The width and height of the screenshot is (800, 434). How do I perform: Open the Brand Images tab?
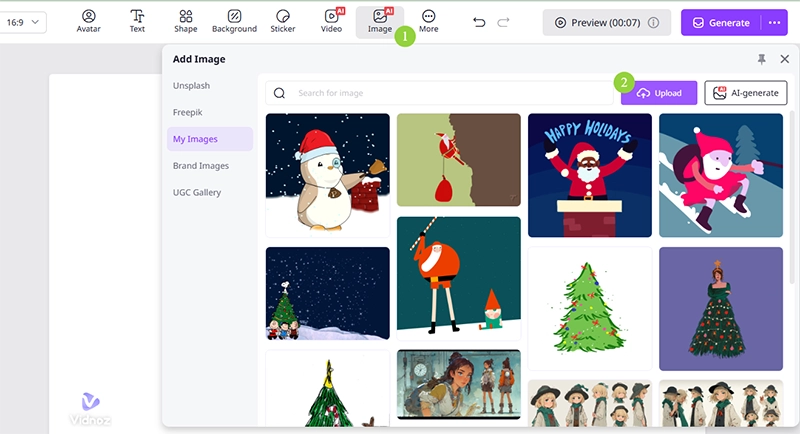201,166
